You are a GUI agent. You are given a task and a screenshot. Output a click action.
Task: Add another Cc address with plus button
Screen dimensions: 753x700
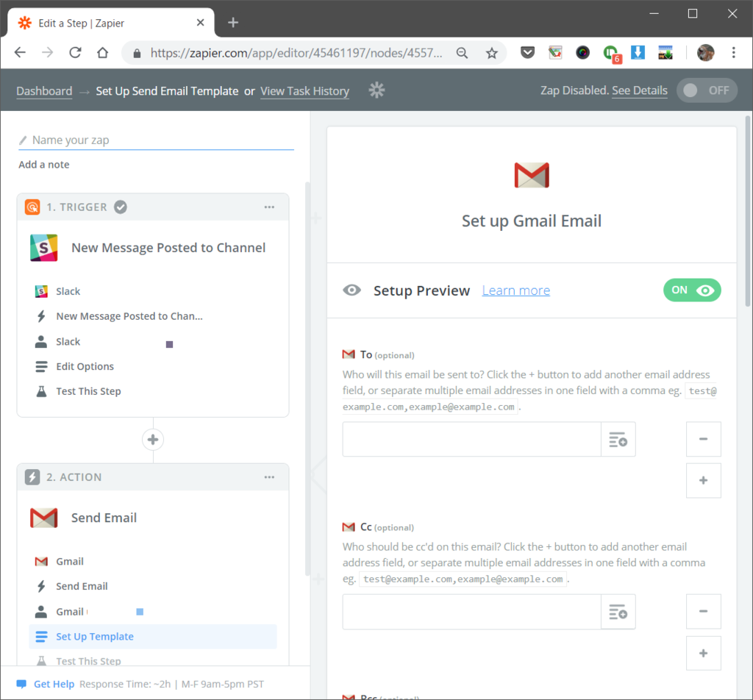click(x=703, y=653)
